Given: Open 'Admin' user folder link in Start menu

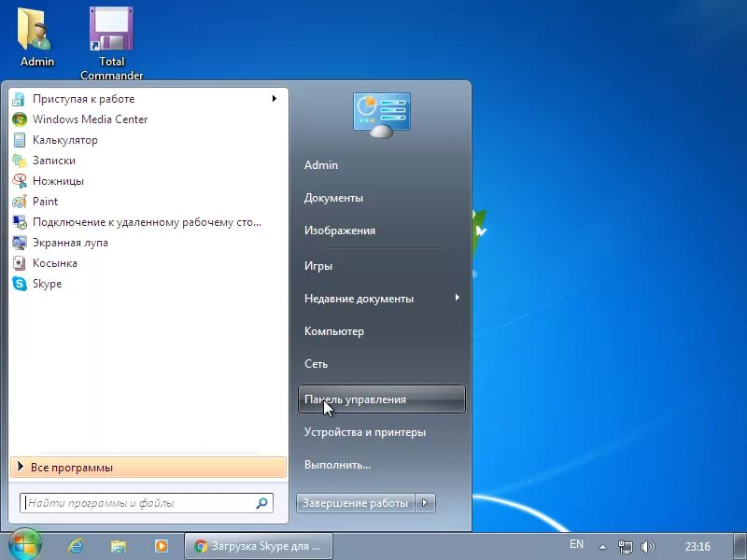Looking at the screenshot, I should (321, 165).
